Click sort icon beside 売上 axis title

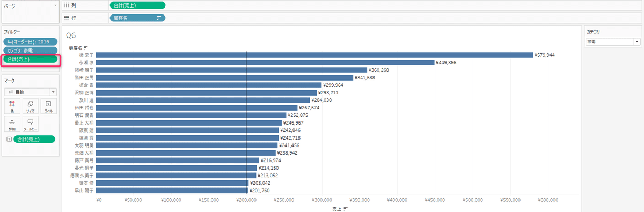[346, 208]
